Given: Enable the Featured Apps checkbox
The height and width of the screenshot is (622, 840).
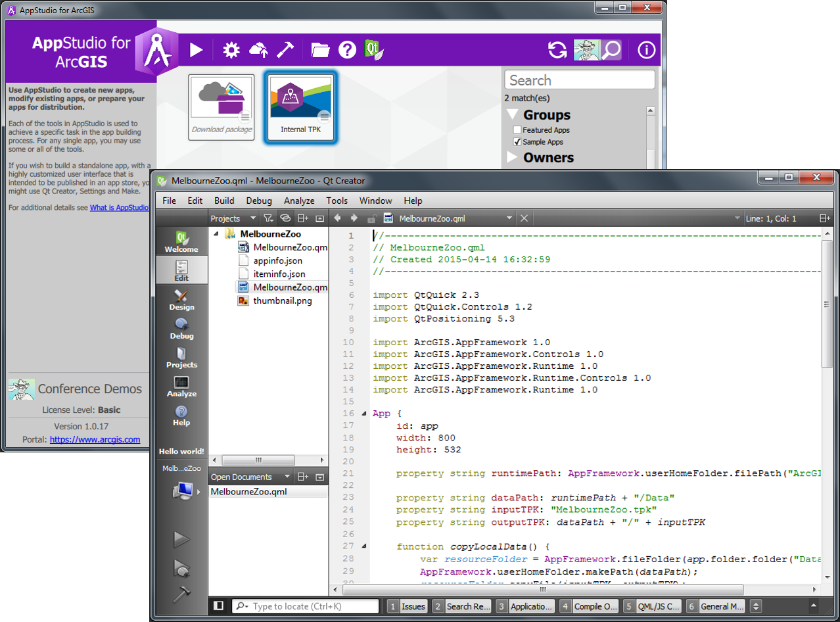Looking at the screenshot, I should coord(517,130).
